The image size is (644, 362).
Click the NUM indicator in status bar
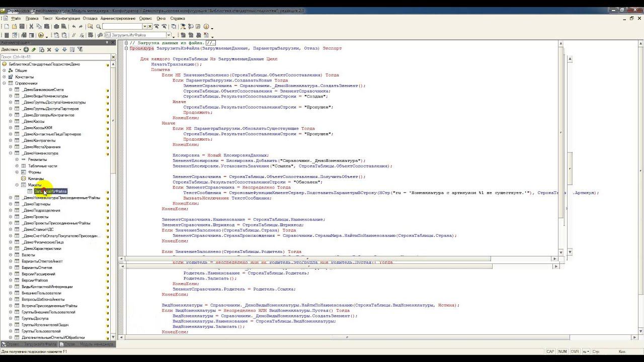(562, 351)
